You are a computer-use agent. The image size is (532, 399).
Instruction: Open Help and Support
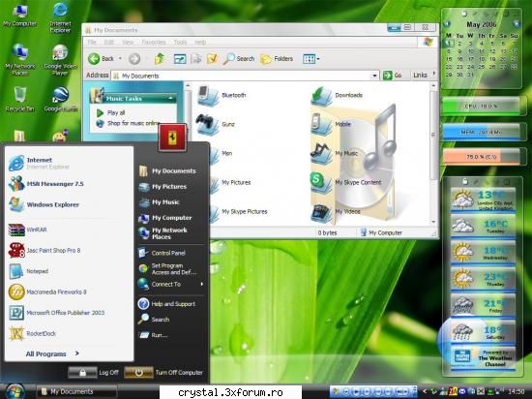click(x=166, y=303)
